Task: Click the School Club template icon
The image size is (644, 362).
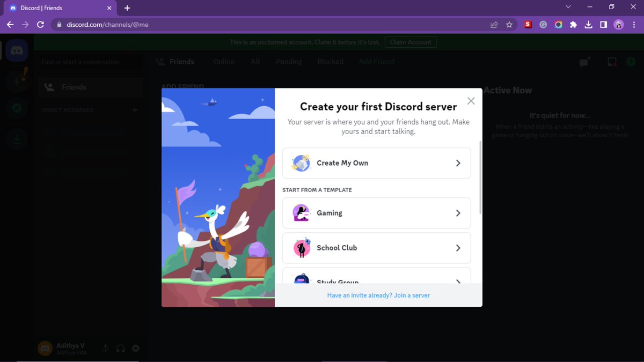Action: click(301, 248)
